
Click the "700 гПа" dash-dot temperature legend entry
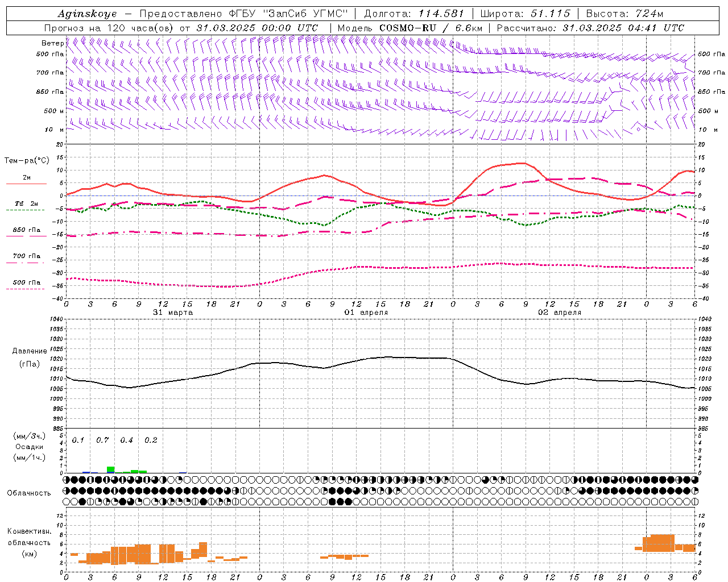click(27, 256)
